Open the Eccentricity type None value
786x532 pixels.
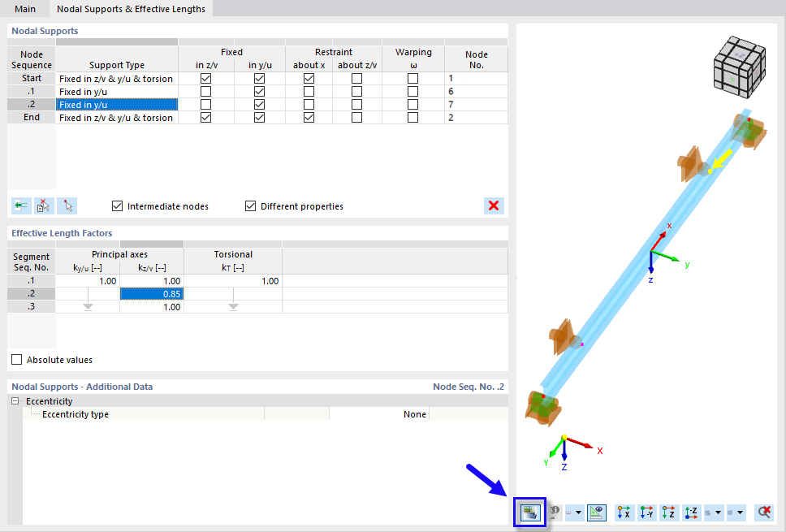379,414
